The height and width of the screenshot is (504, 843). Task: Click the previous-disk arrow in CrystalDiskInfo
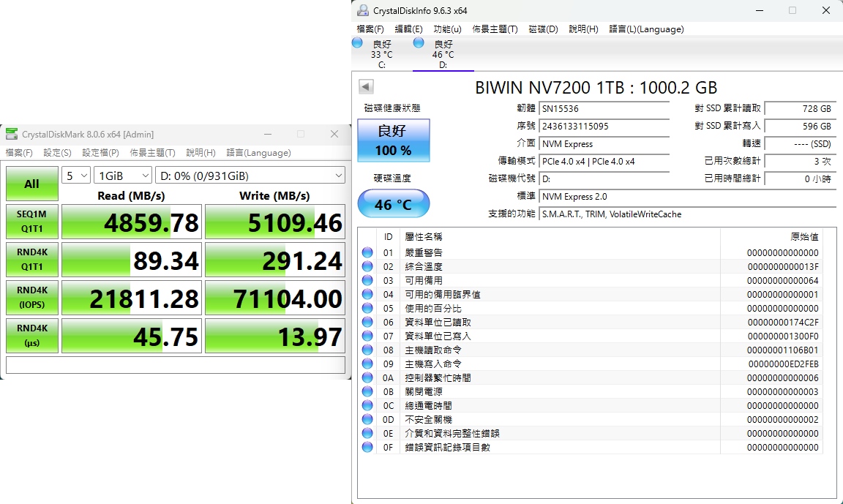[x=366, y=86]
